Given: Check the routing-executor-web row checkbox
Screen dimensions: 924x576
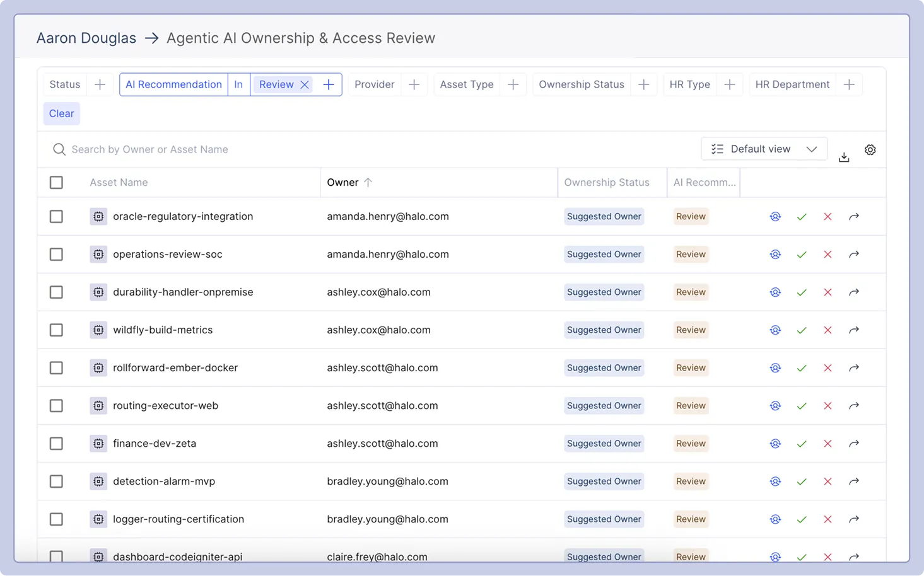Looking at the screenshot, I should (56, 406).
